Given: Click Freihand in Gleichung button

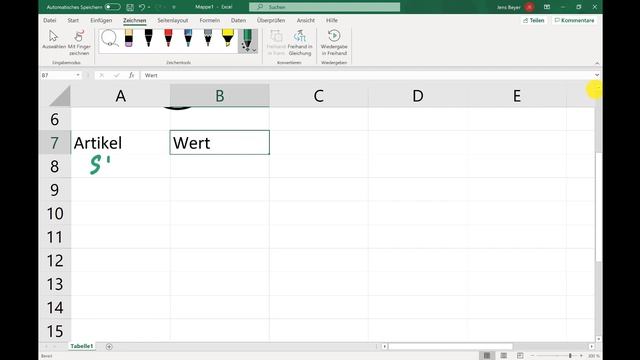Looking at the screenshot, I should tap(300, 42).
